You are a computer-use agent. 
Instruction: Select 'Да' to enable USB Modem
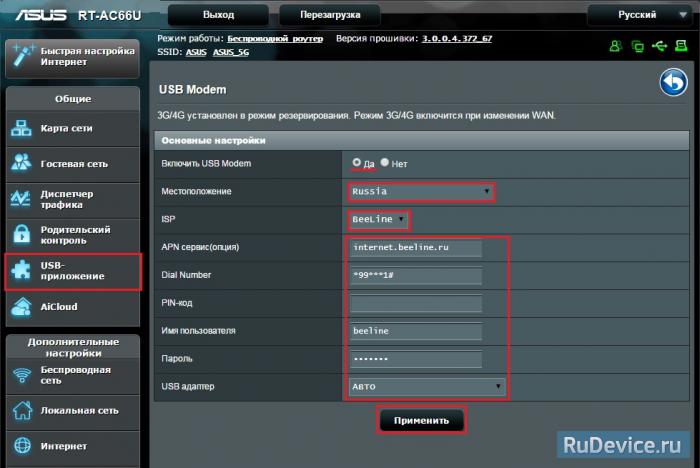coord(356,163)
